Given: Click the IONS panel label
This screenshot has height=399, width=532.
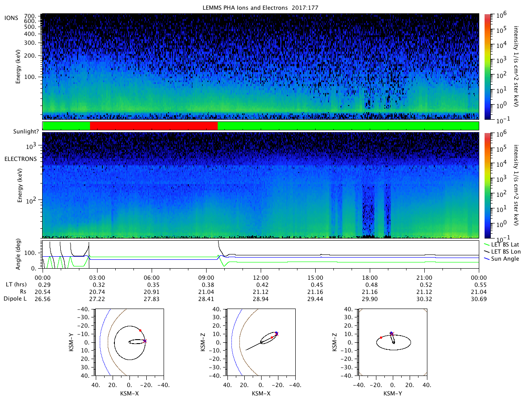Looking at the screenshot, I should click(x=11, y=17).
